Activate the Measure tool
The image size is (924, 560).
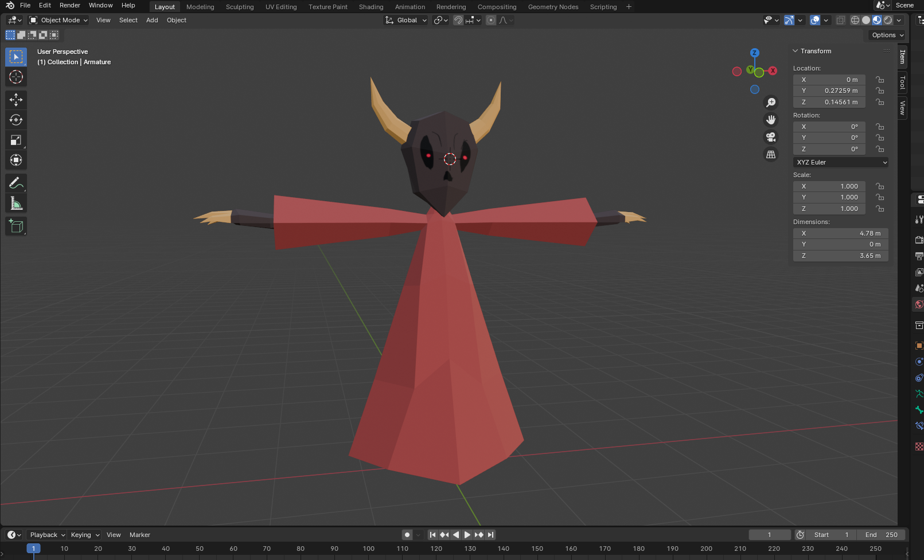click(x=16, y=203)
